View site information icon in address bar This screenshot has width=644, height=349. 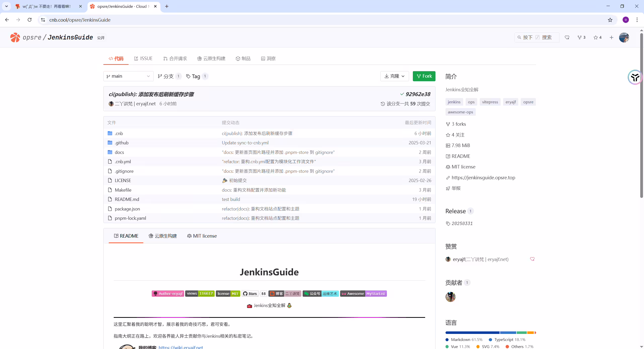tap(43, 20)
